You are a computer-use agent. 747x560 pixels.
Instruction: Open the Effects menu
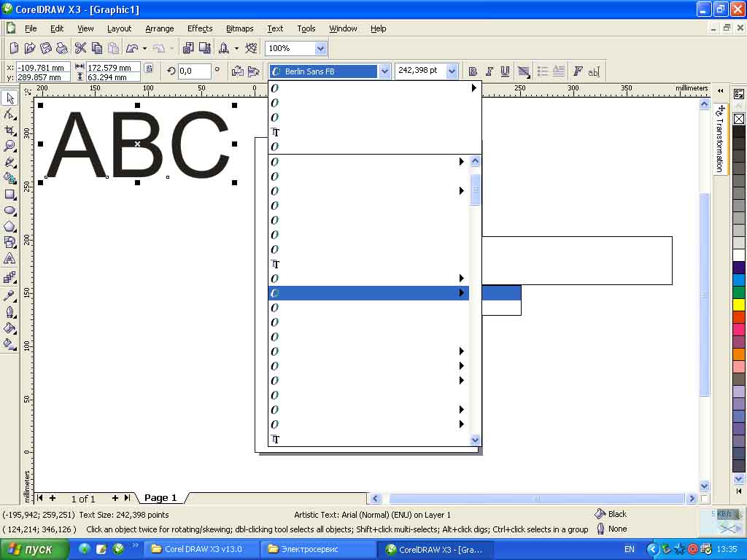click(200, 28)
